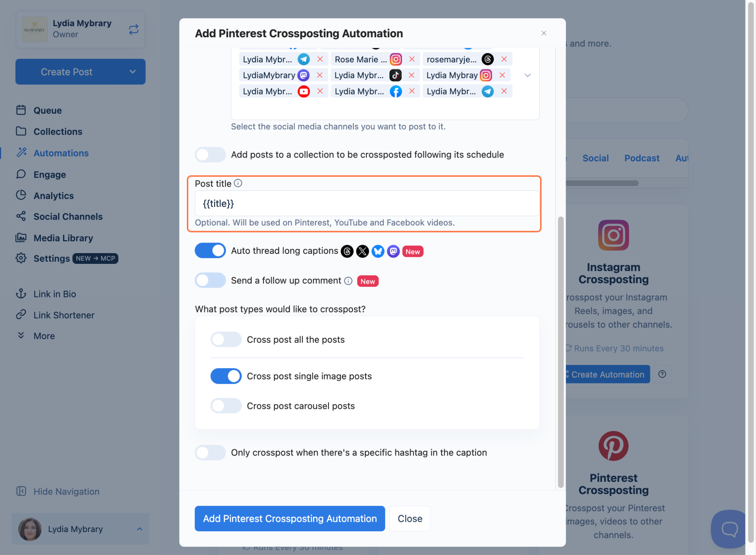Turn on Cross post all the posts
This screenshot has width=756, height=555.
click(x=226, y=339)
